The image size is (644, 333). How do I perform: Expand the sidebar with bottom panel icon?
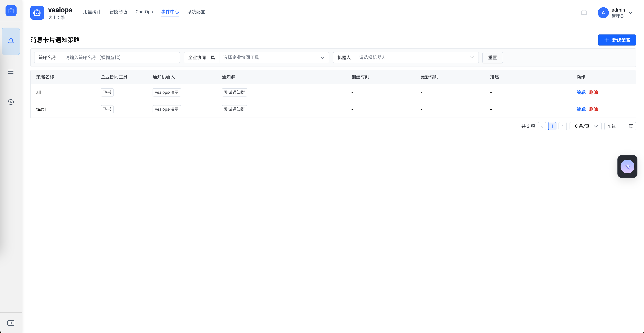[x=11, y=323]
